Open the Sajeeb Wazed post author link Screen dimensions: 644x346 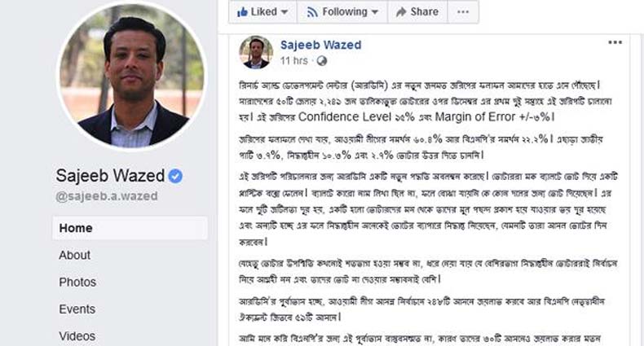coord(320,45)
